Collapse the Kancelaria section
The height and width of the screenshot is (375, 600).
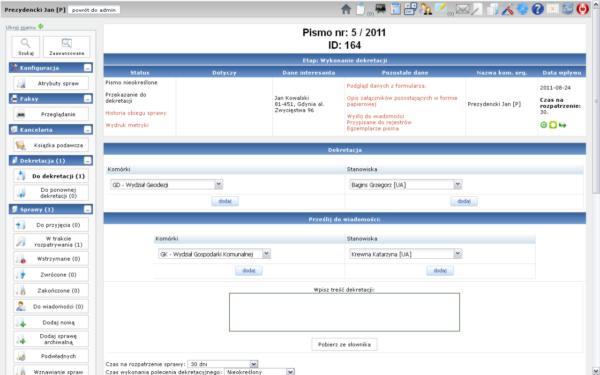(88, 130)
